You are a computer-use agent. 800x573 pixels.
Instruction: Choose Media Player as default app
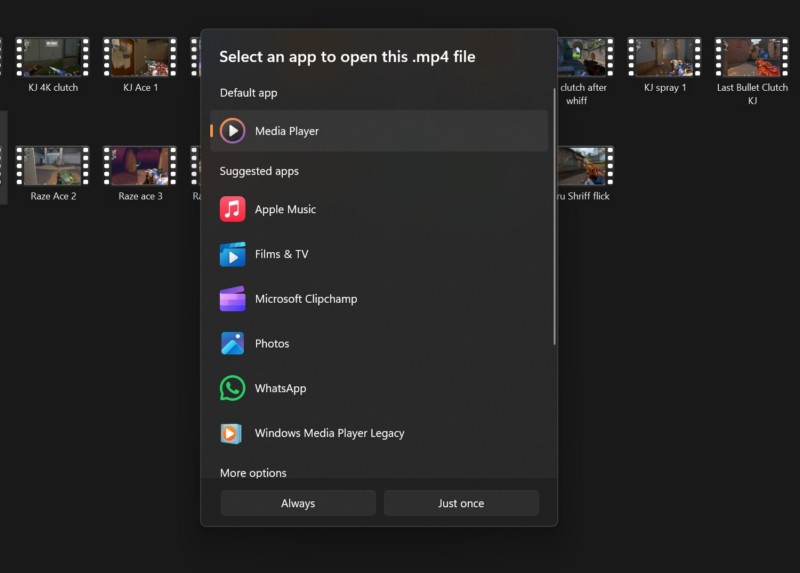(x=380, y=131)
